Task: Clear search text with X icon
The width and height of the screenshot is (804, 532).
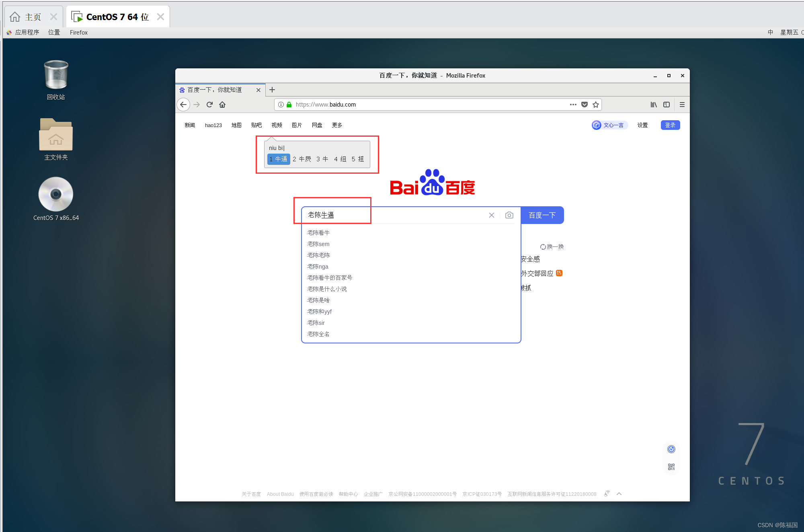Action: tap(492, 215)
